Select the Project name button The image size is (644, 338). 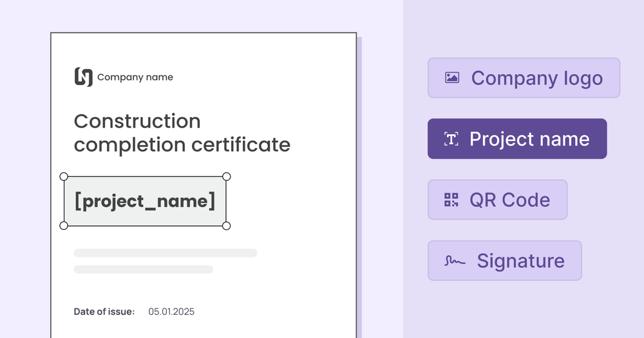(x=517, y=139)
